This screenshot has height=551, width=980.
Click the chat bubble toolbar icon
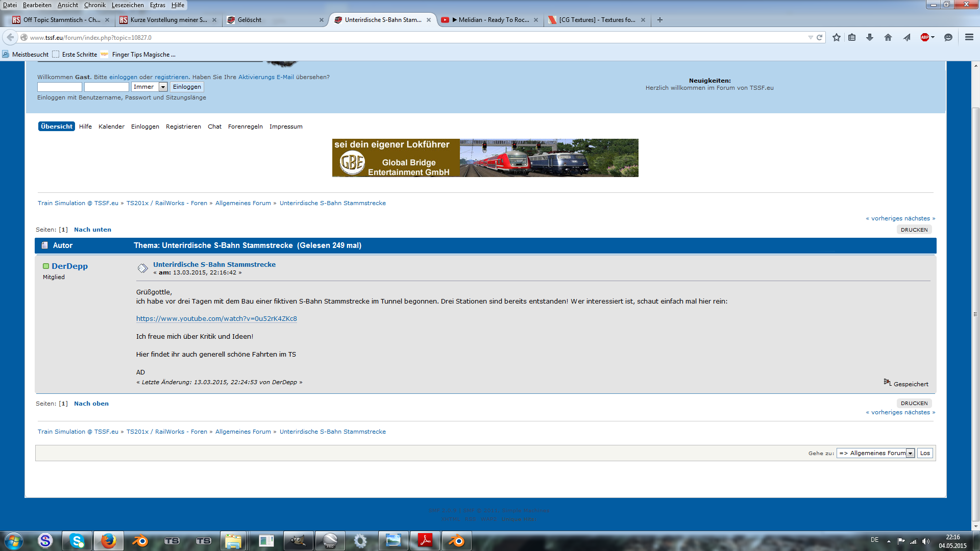click(948, 37)
